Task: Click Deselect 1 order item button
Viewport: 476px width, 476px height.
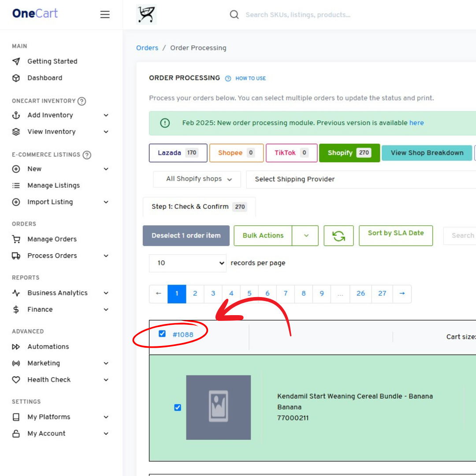Action: coord(186,235)
